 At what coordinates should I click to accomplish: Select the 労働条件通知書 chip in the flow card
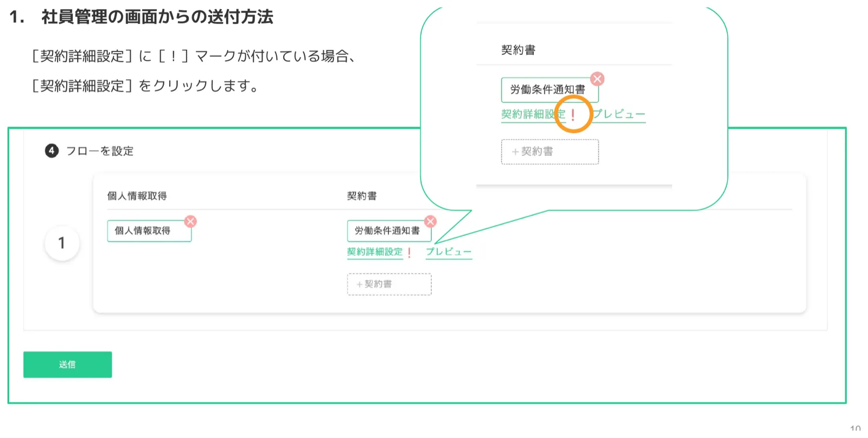pos(389,231)
